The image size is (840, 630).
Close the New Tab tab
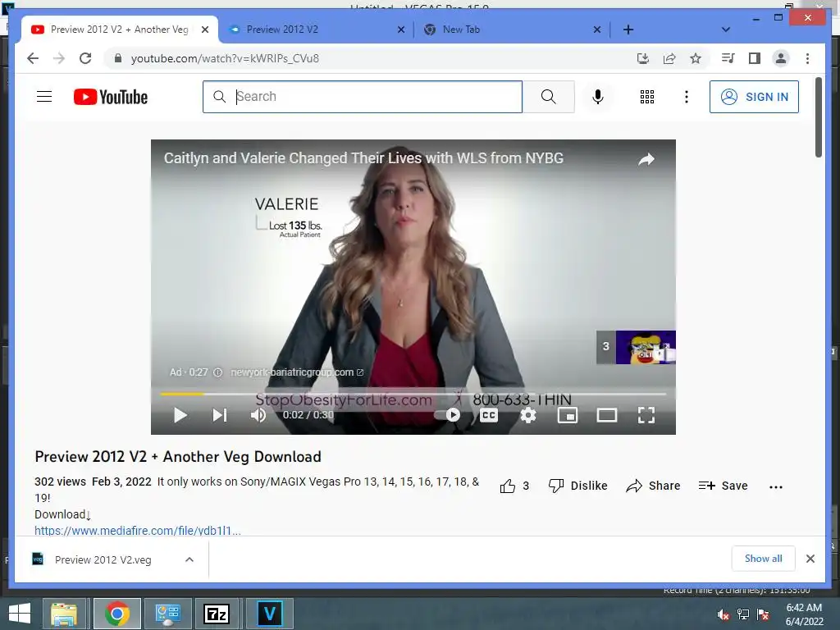point(597,30)
